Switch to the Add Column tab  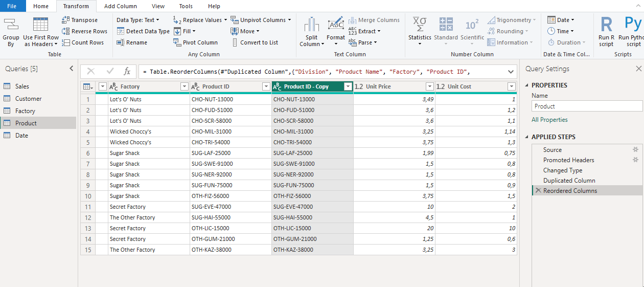tap(121, 6)
